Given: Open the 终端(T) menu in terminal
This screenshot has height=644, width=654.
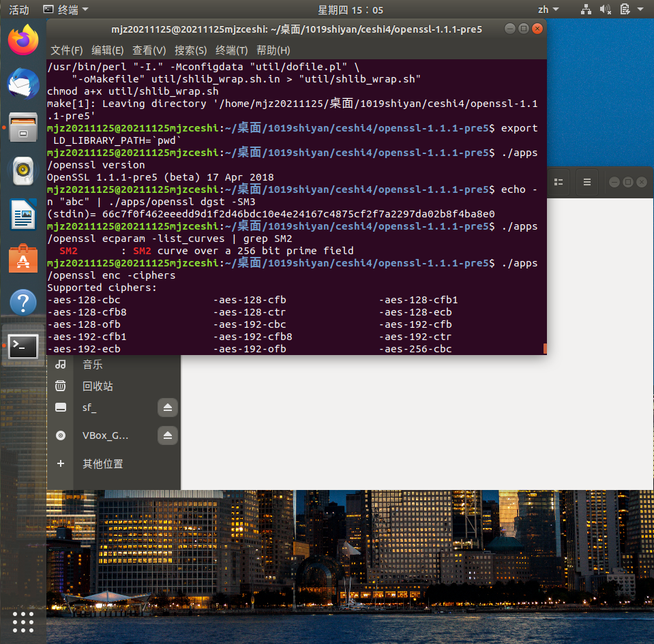Looking at the screenshot, I should [x=231, y=50].
